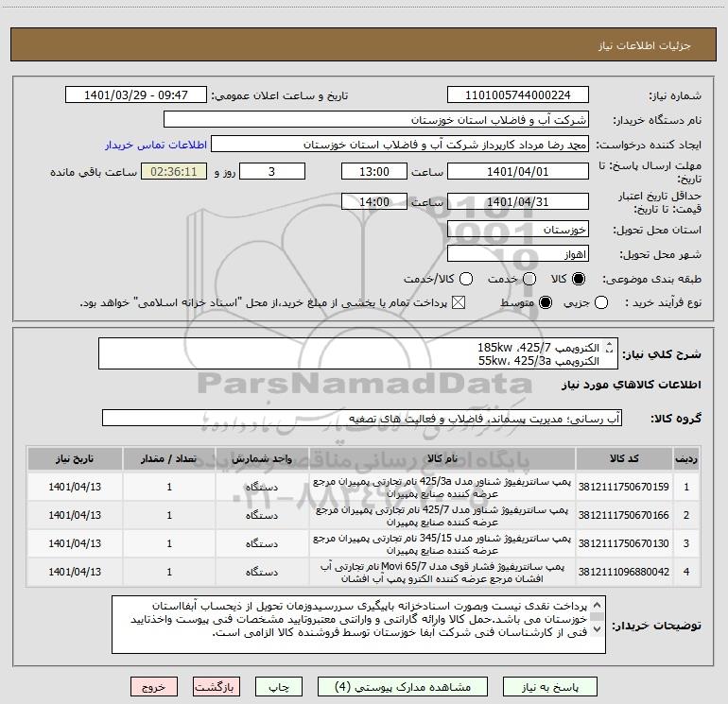Click item code 3812111750670166
This screenshot has height=704, width=728.
point(624,515)
